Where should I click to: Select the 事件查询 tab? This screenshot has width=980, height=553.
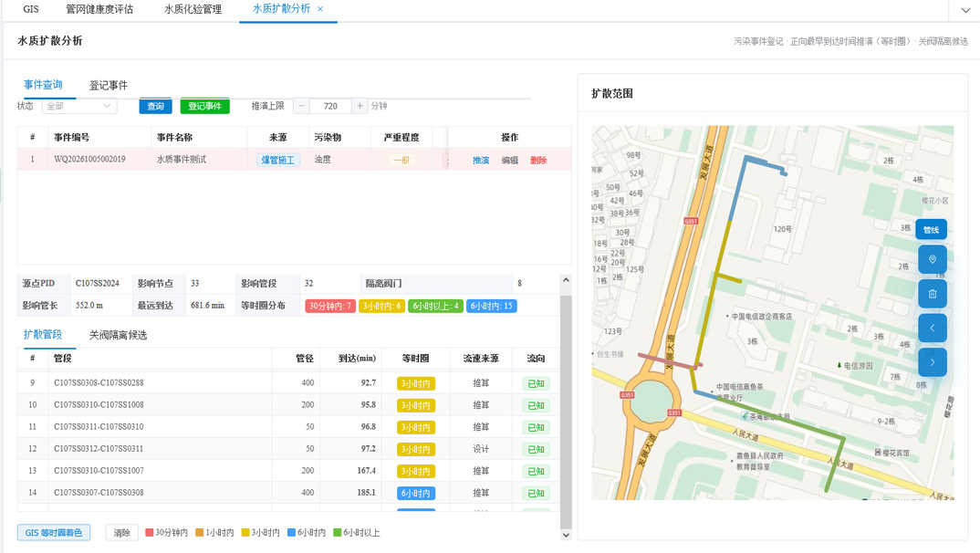(43, 85)
